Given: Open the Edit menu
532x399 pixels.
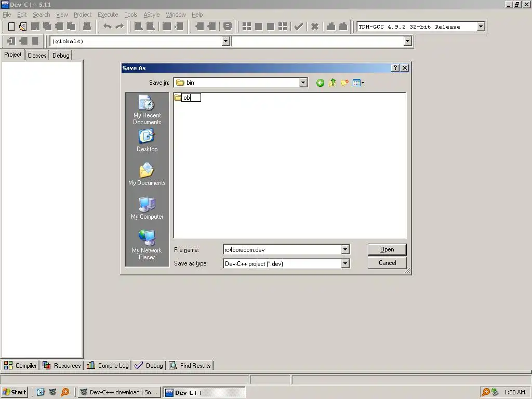Looking at the screenshot, I should pos(22,15).
